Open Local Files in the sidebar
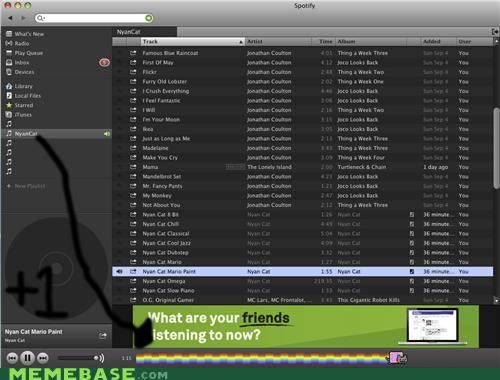Viewport: 500px width, 380px height. (x=28, y=96)
